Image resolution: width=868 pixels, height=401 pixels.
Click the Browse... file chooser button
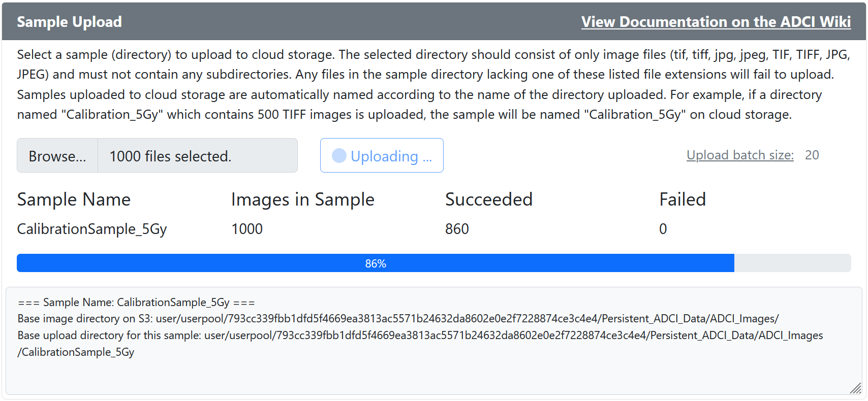tap(57, 156)
